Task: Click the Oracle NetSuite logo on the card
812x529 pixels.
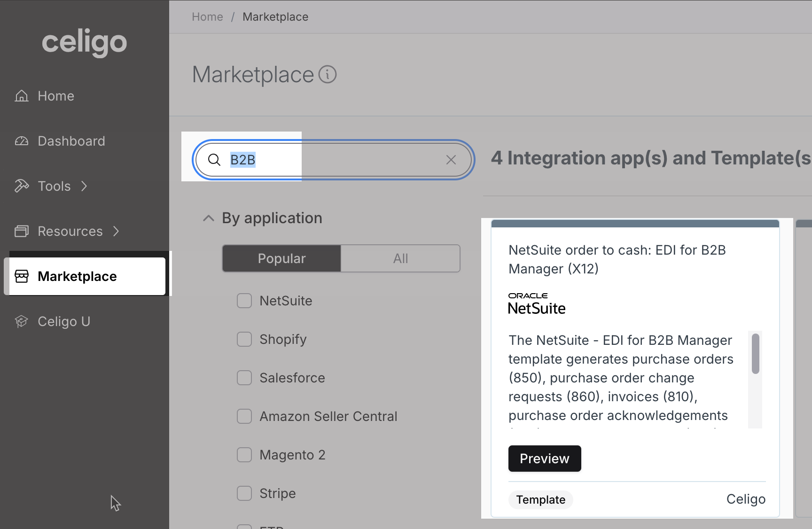Action: [x=537, y=303]
